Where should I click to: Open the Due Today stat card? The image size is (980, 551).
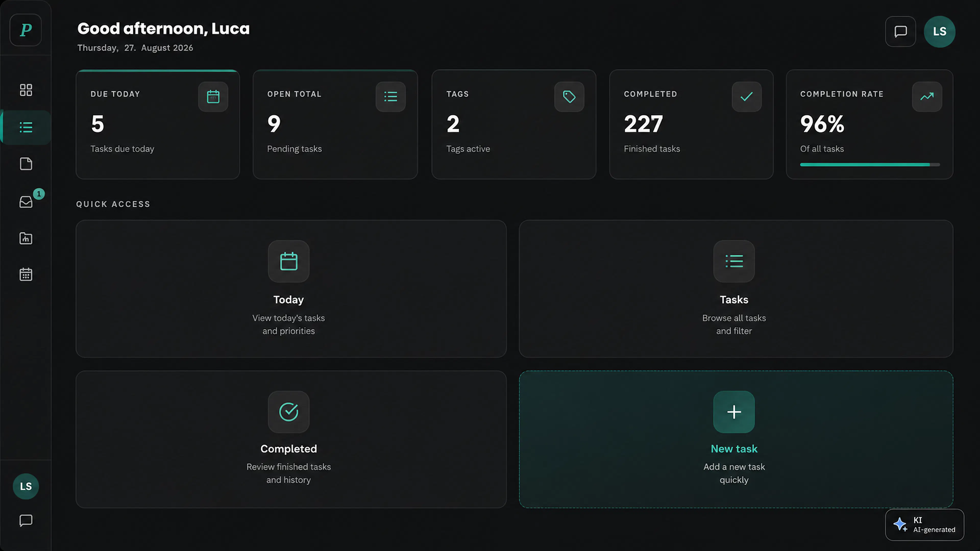click(158, 124)
